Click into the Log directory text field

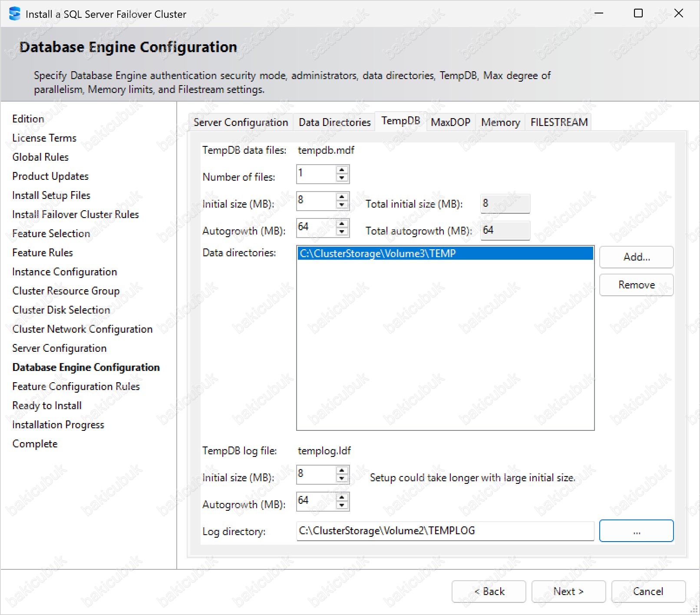(445, 531)
